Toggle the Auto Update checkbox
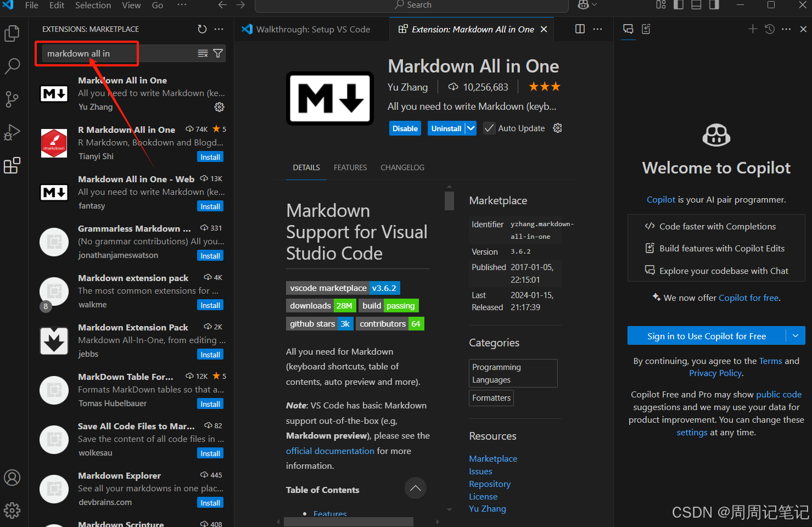This screenshot has height=527, width=812. 489,128
